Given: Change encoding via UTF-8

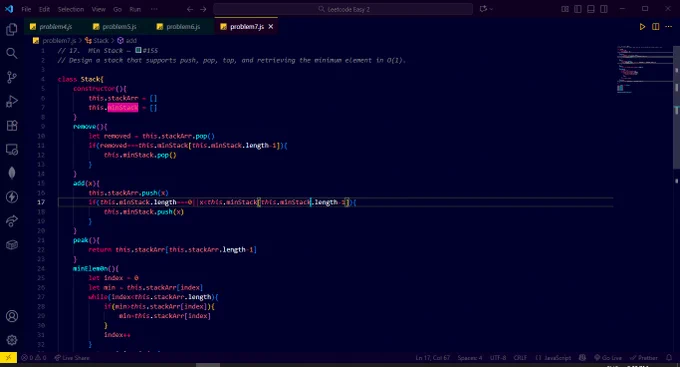Looking at the screenshot, I should coord(498,358).
